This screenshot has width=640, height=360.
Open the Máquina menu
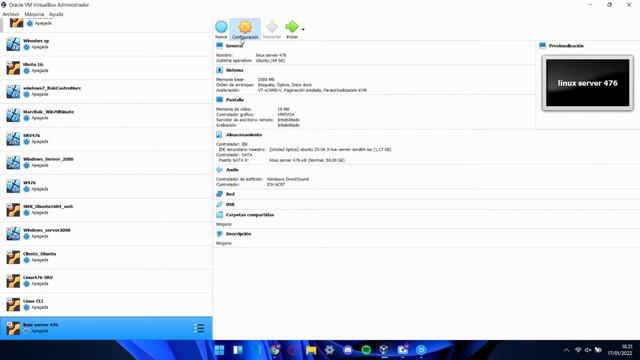34,14
